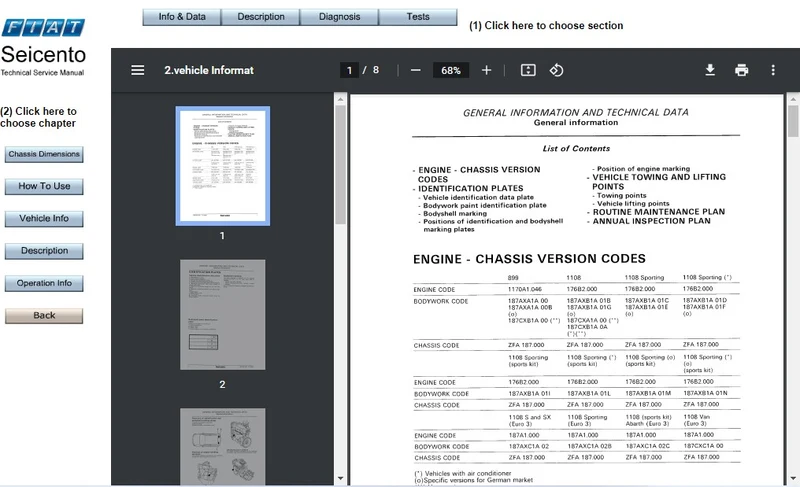Select page 1 thumbnail
The height and width of the screenshot is (487, 800).
(x=222, y=166)
